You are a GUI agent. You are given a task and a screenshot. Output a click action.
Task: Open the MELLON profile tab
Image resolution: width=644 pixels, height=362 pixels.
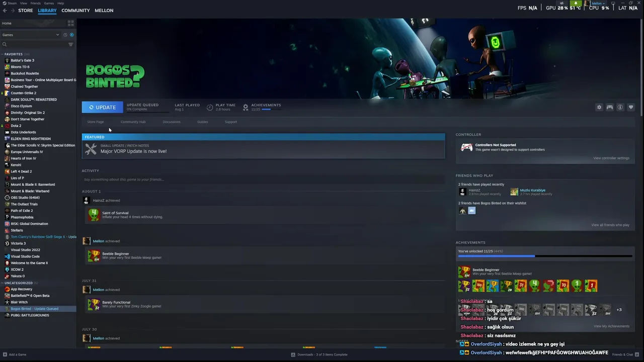pos(104,10)
